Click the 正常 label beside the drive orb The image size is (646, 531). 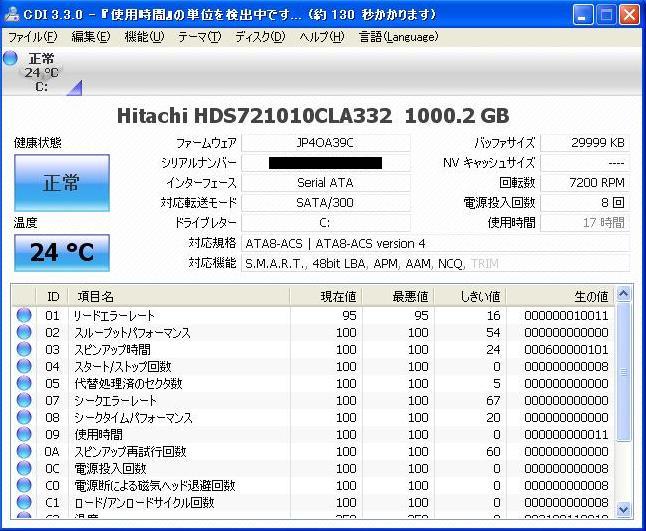(x=42, y=58)
